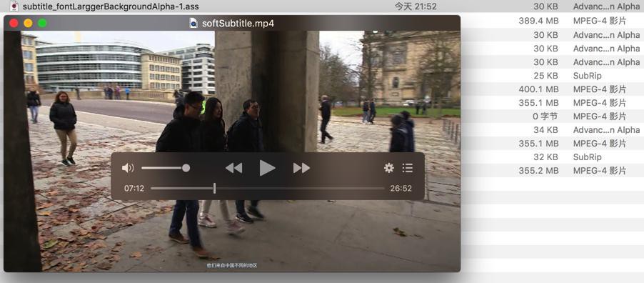The image size is (644, 283).
Task: Start playback with the play button
Action: (267, 168)
